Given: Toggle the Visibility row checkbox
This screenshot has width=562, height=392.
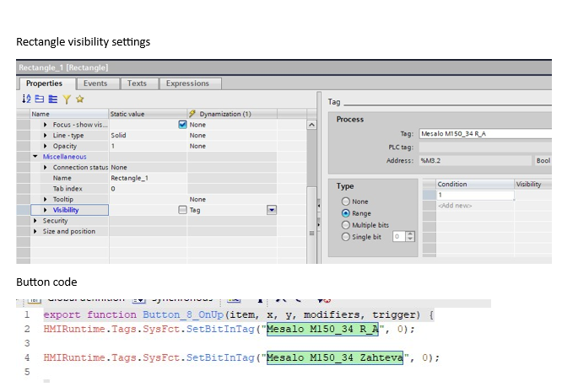Looking at the screenshot, I should point(182,210).
